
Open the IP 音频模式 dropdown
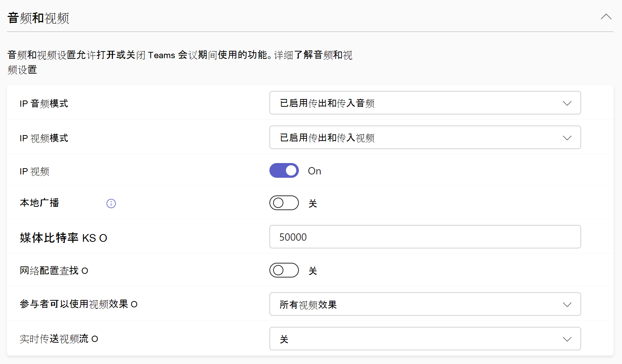(425, 103)
